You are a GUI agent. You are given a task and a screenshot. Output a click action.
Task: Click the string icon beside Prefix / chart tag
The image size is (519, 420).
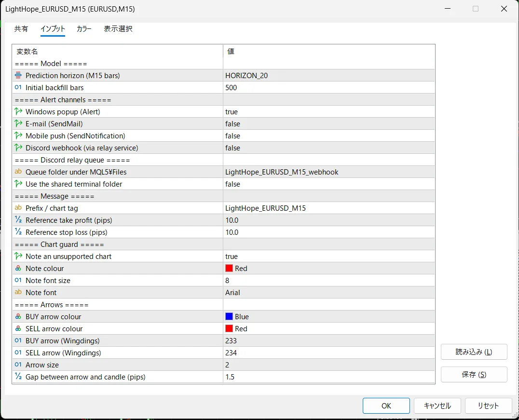point(18,208)
